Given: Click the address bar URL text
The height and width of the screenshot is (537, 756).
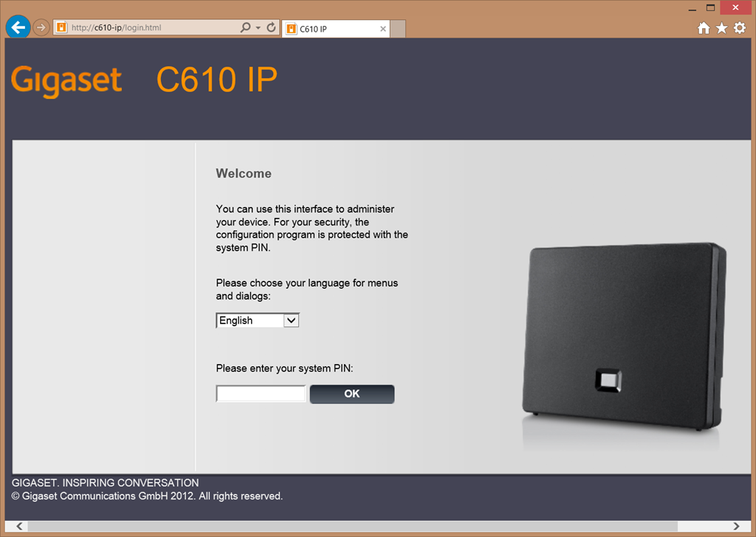Looking at the screenshot, I should (116, 27).
